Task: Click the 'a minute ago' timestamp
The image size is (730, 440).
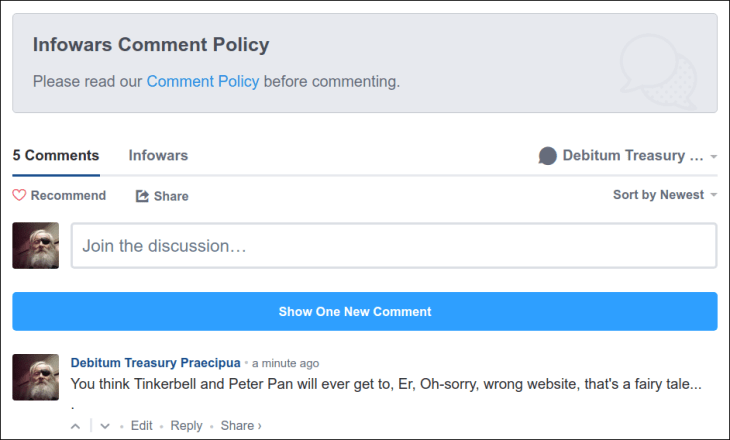Action: click(x=286, y=363)
